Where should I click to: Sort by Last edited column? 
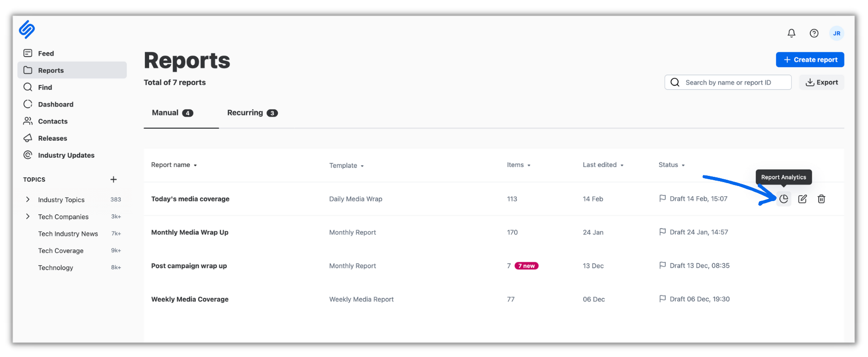(x=603, y=165)
